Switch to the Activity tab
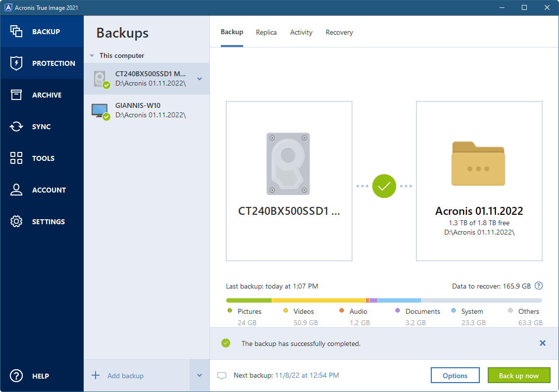 point(301,33)
